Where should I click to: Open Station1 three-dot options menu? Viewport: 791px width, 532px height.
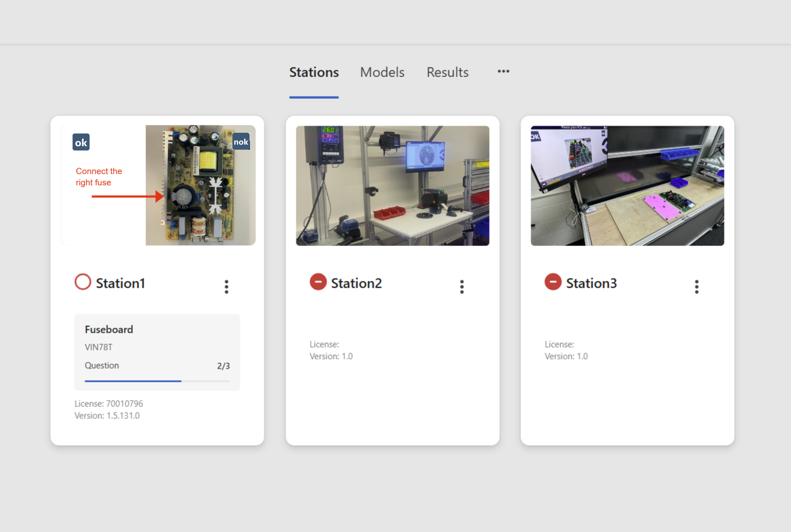(227, 287)
